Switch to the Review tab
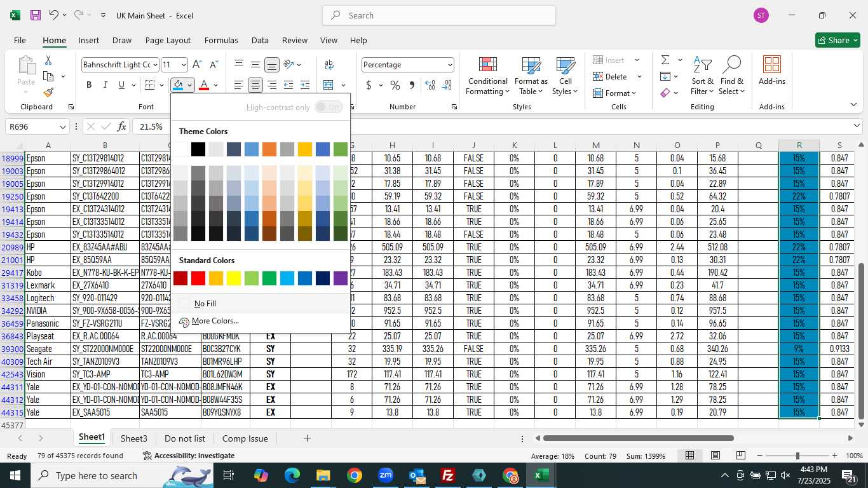The image size is (868, 488). [x=295, y=40]
